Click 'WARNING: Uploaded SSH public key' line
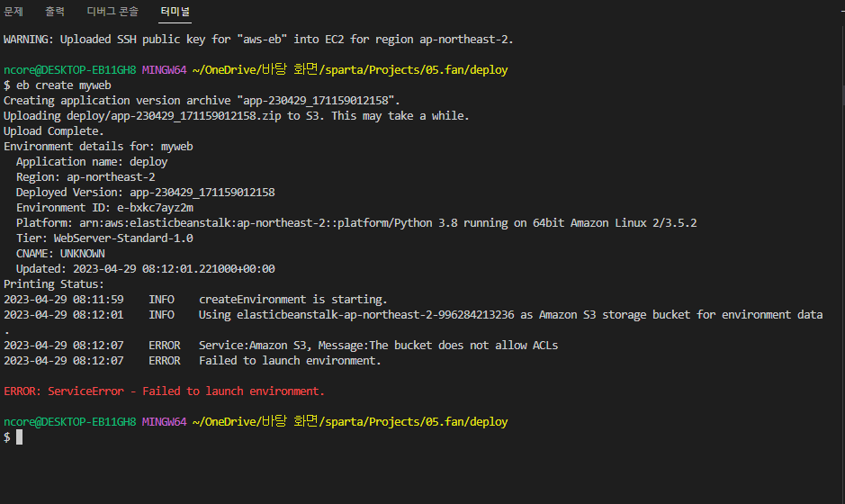 [x=258, y=40]
